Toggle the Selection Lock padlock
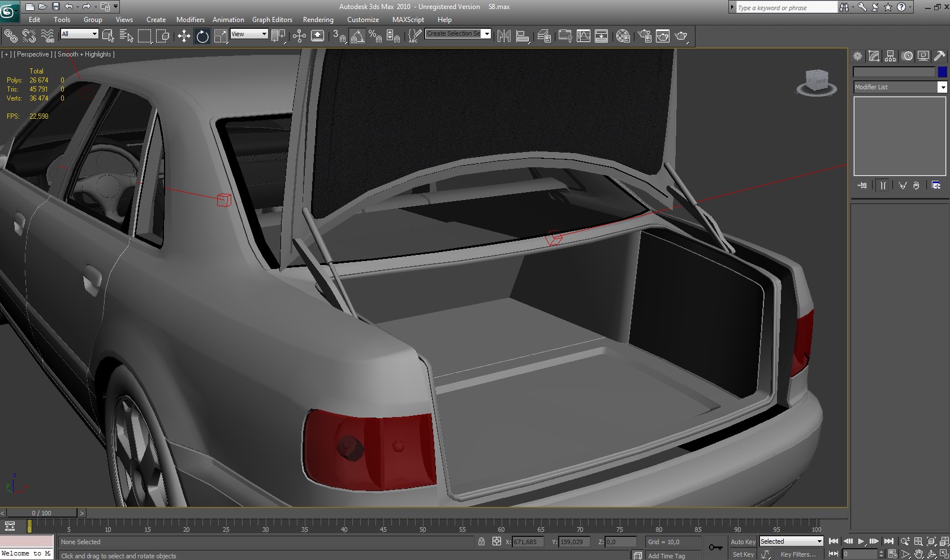This screenshot has width=950, height=560. pos(481,541)
